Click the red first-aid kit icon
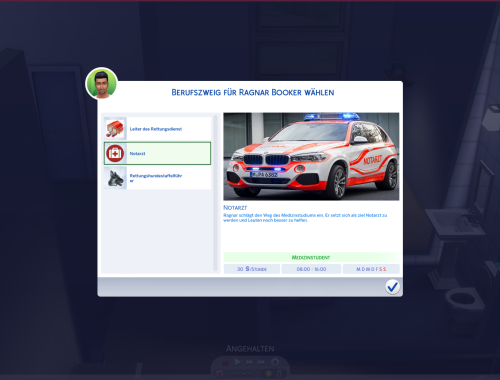Screen dimensions: 500x380 (x=115, y=153)
